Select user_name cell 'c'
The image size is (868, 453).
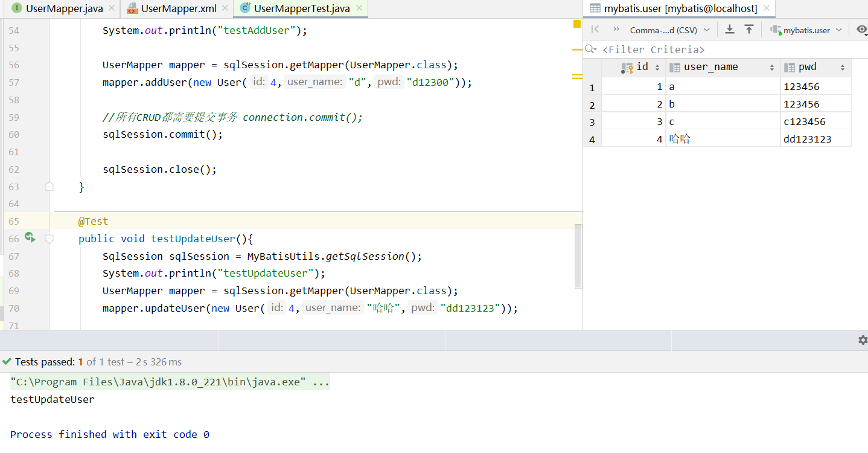click(x=723, y=121)
